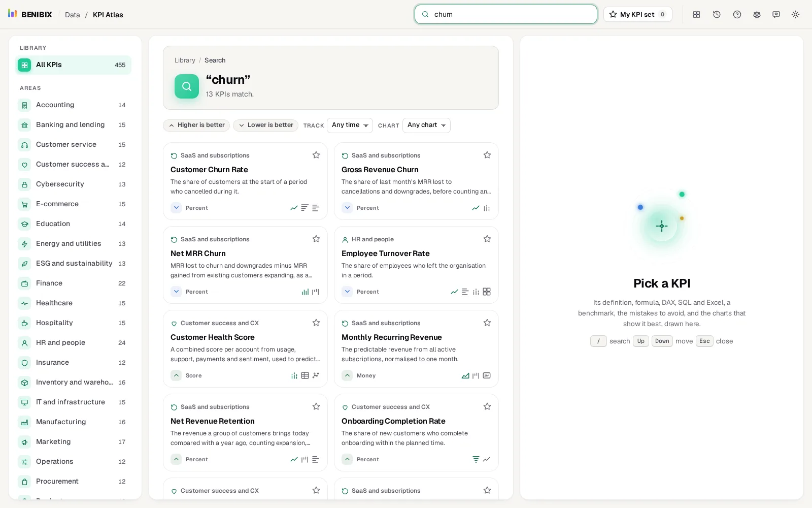Click the Esc close key hint
Viewport: 812px width, 508px height.
click(x=704, y=341)
